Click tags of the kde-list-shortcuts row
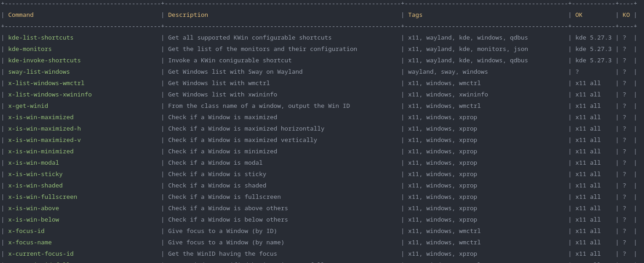This screenshot has width=644, height=263. [x=468, y=38]
